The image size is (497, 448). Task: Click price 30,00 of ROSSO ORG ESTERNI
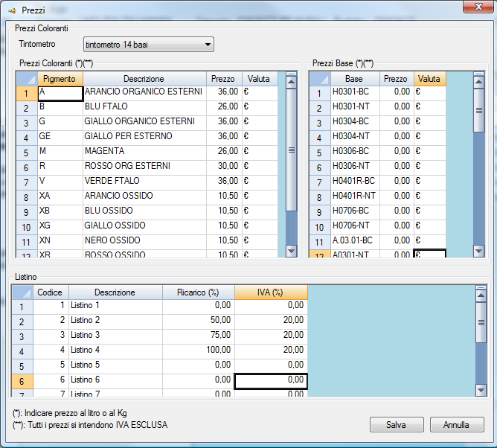click(x=224, y=168)
